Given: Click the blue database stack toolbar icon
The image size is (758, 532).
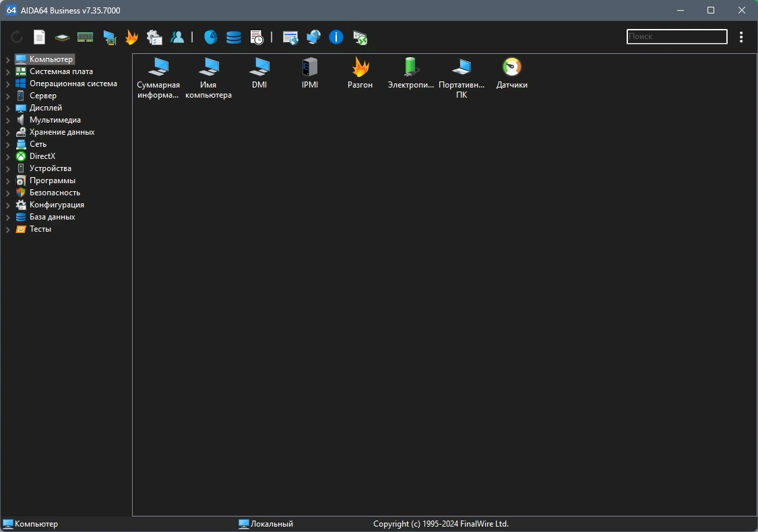Looking at the screenshot, I should (x=234, y=37).
